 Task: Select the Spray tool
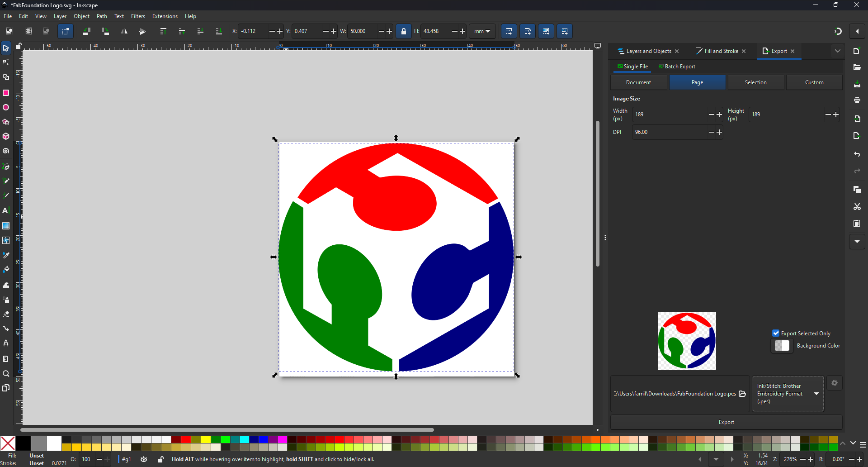6,300
